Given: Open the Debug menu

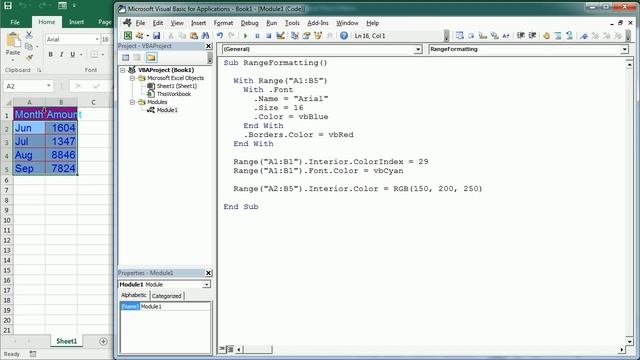Looking at the screenshot, I should [x=249, y=23].
